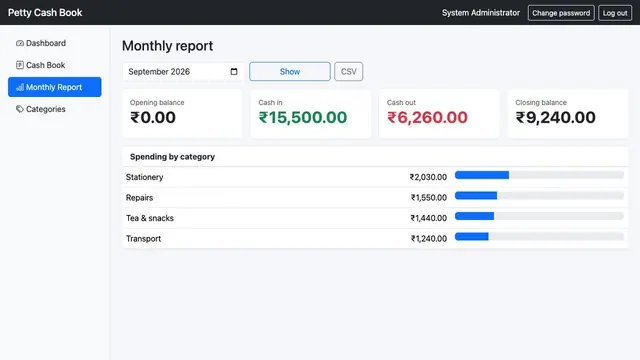Log out of the application
The image size is (640, 360).
pyautogui.click(x=615, y=13)
